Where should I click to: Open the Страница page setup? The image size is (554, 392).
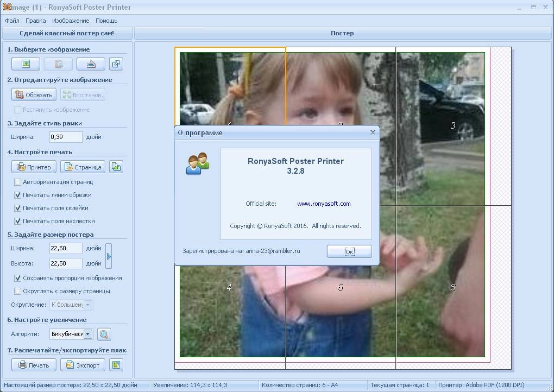click(83, 167)
